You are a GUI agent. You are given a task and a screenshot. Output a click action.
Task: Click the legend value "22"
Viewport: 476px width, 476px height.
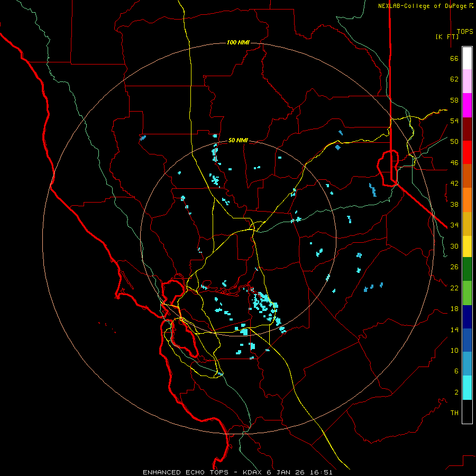click(x=454, y=288)
